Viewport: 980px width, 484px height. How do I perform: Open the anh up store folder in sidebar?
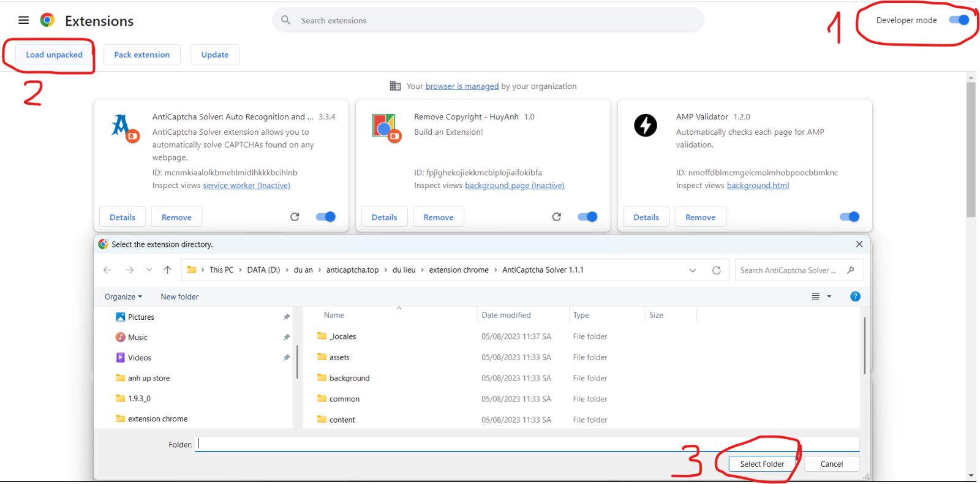pyautogui.click(x=143, y=378)
